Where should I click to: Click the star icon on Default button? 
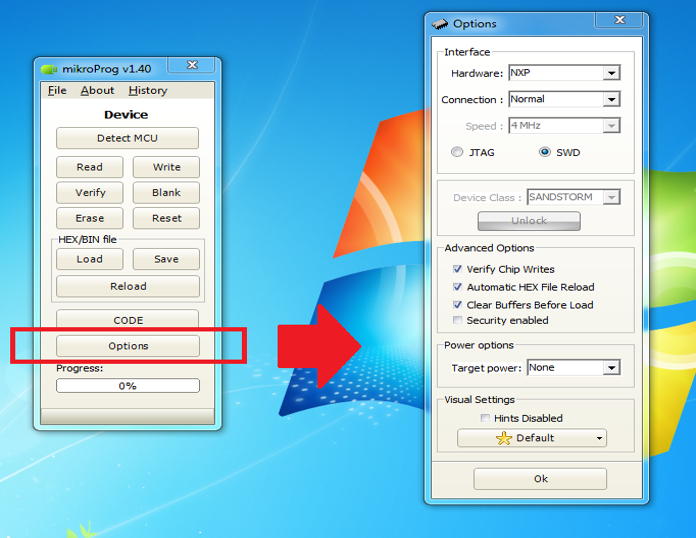pyautogui.click(x=504, y=438)
